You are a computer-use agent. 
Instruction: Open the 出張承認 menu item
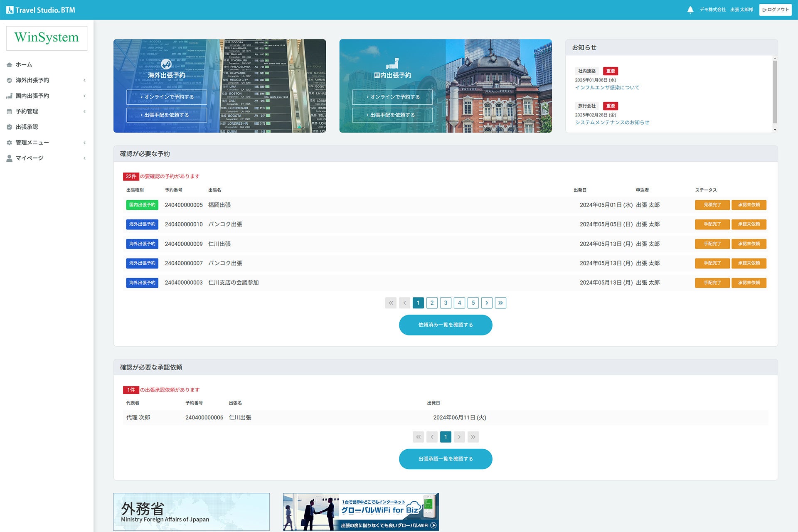(27, 127)
